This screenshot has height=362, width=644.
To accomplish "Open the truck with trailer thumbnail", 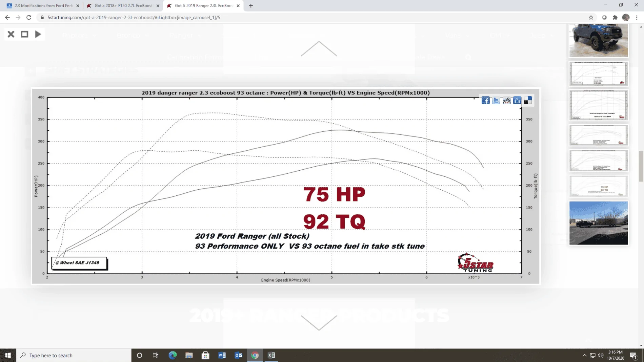I will point(599,223).
